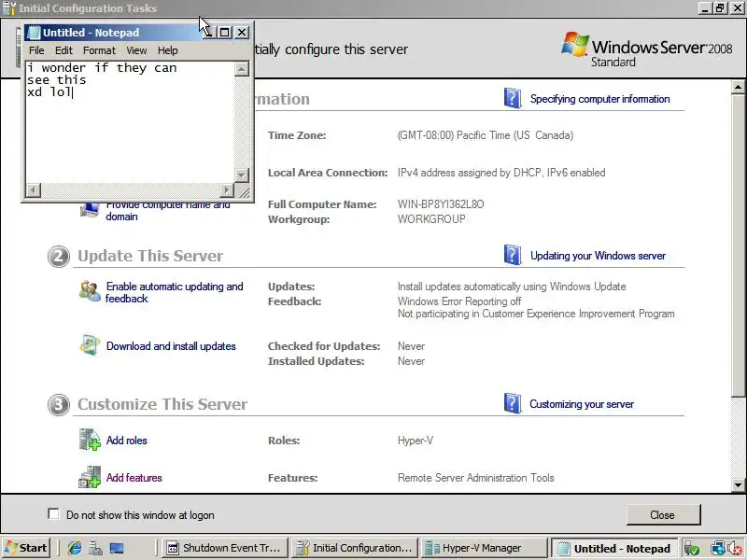
Task: Open the Notepad Format menu
Action: [x=99, y=50]
